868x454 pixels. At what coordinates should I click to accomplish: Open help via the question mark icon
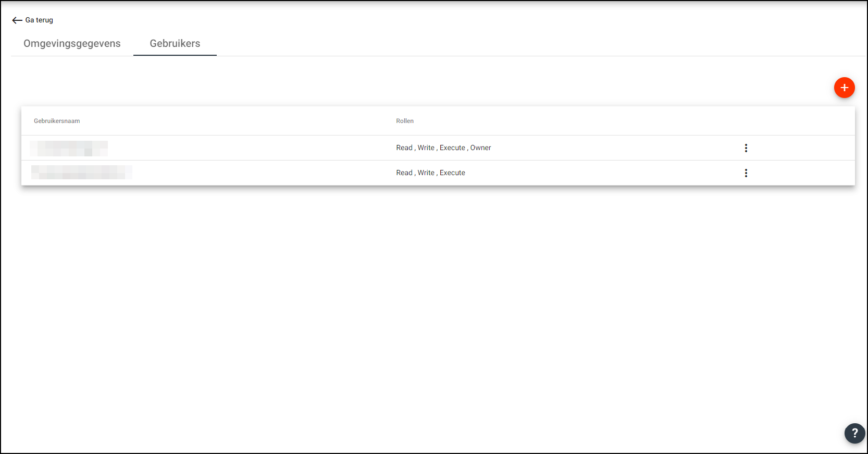tap(854, 433)
